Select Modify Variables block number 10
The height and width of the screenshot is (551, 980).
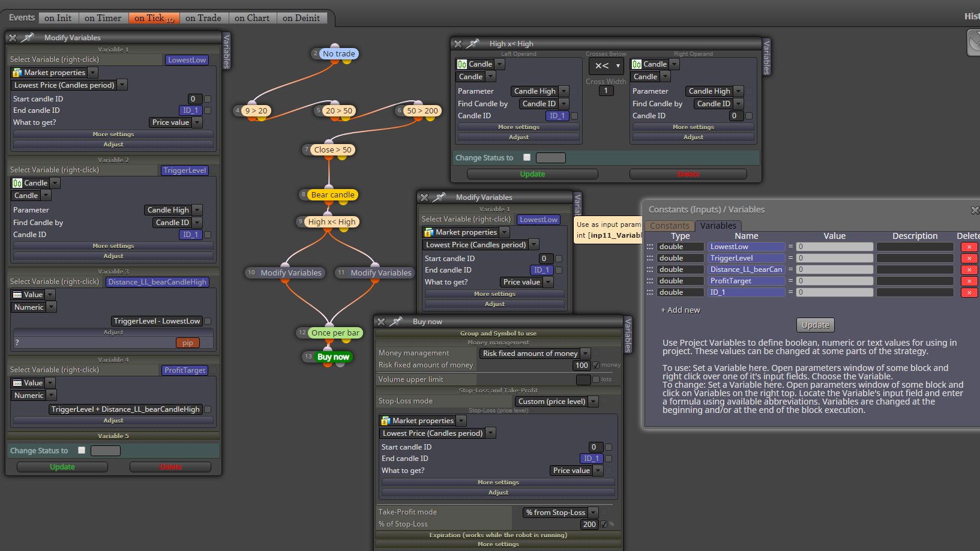point(290,272)
